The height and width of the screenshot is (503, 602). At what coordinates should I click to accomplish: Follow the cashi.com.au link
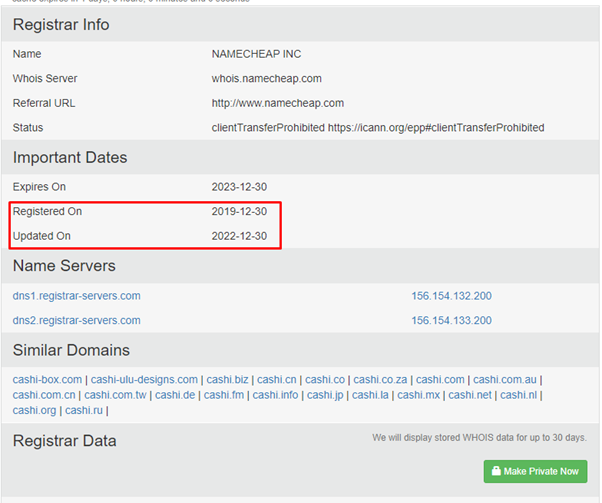[x=504, y=380]
